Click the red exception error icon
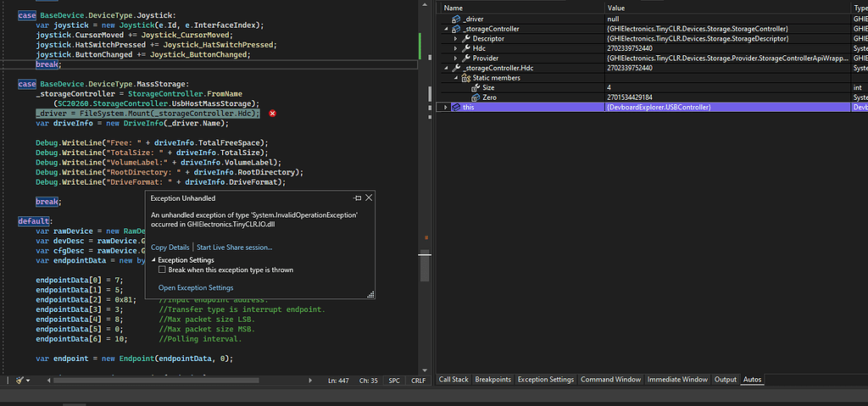This screenshot has width=868, height=406. click(272, 113)
